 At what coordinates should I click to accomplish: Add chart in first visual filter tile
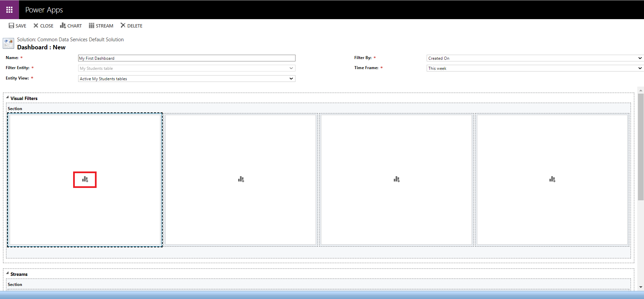point(85,180)
